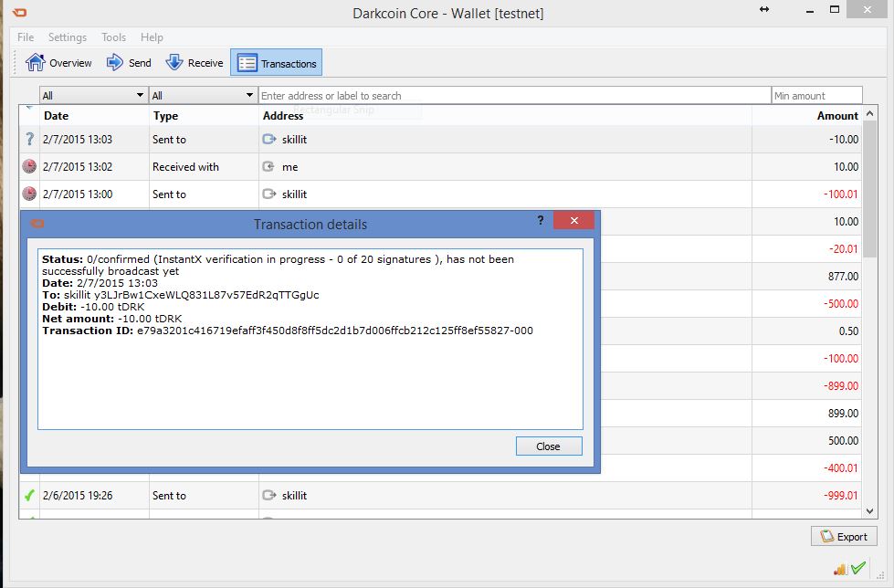Image resolution: width=894 pixels, height=588 pixels.
Task: Click the To: skillit address line
Action: click(180, 295)
